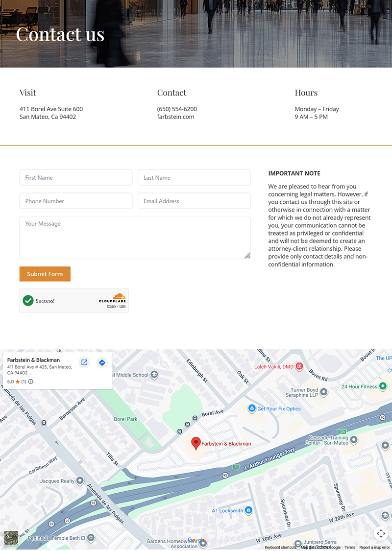Click the review info circle icon
Screen dimensions: 392x551
coord(30,382)
